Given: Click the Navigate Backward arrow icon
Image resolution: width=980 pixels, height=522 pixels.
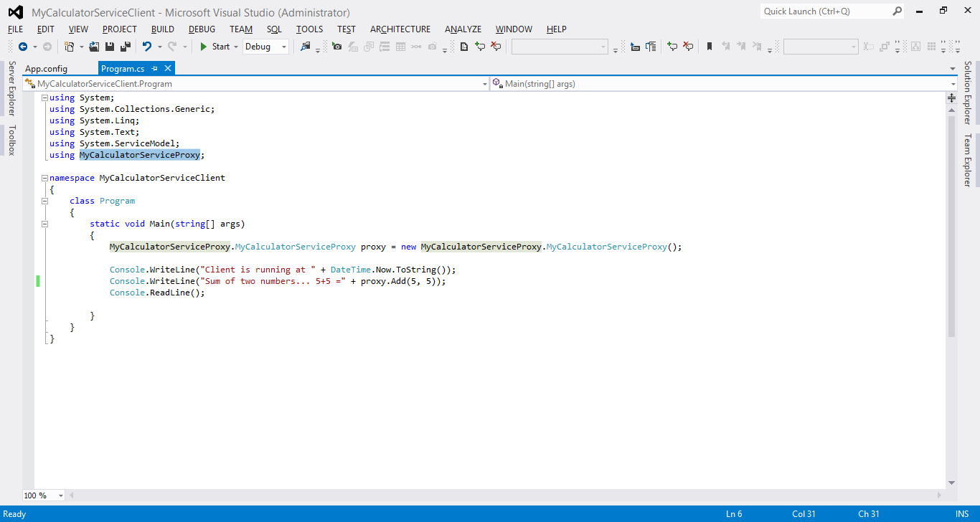Looking at the screenshot, I should pos(22,47).
